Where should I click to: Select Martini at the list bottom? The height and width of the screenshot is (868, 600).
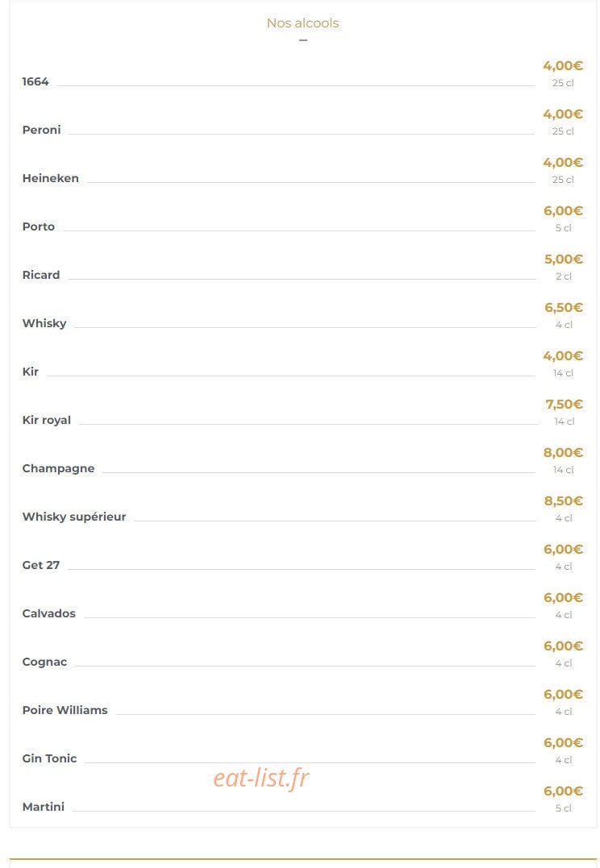pos(44,807)
